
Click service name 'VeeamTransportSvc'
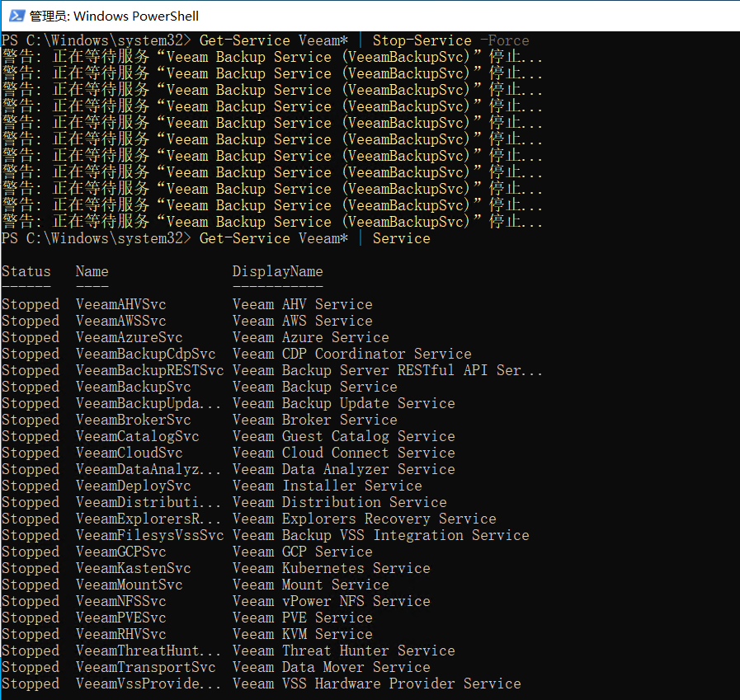[145, 668]
